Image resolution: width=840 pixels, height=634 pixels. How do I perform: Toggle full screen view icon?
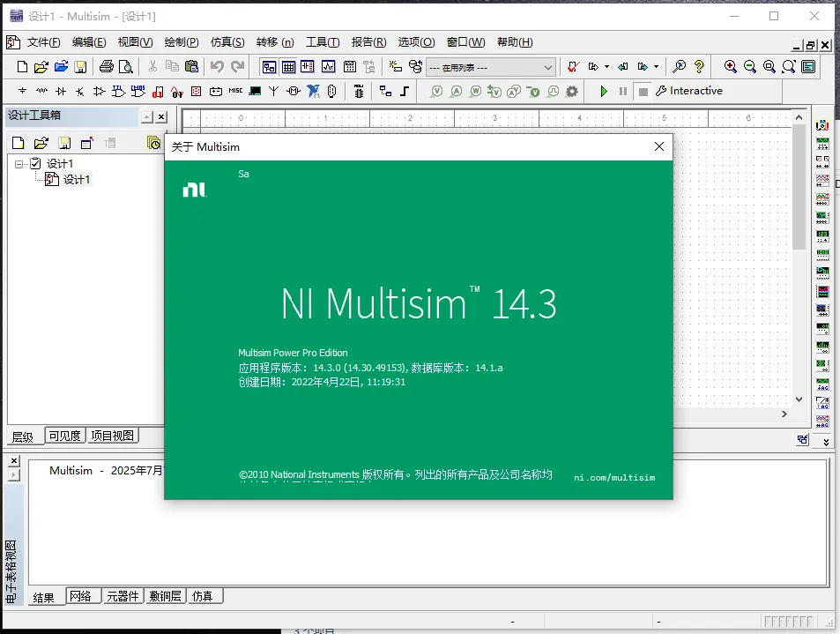[x=808, y=66]
